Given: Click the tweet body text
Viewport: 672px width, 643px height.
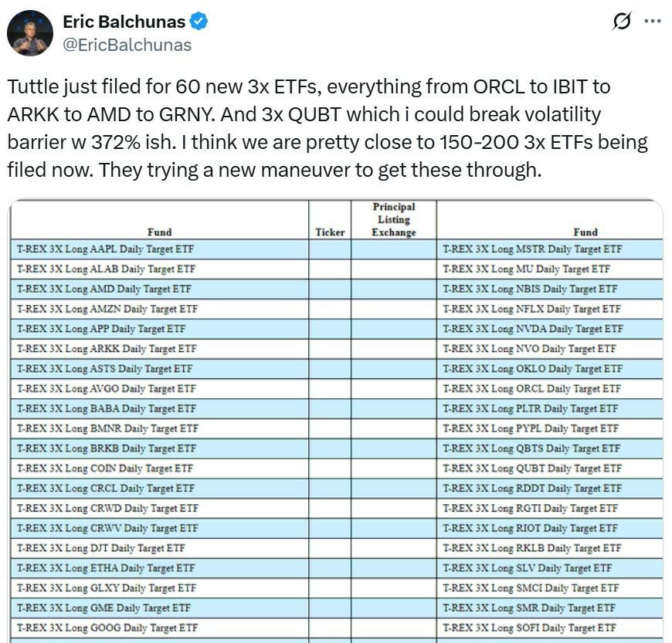Looking at the screenshot, I should [324, 129].
